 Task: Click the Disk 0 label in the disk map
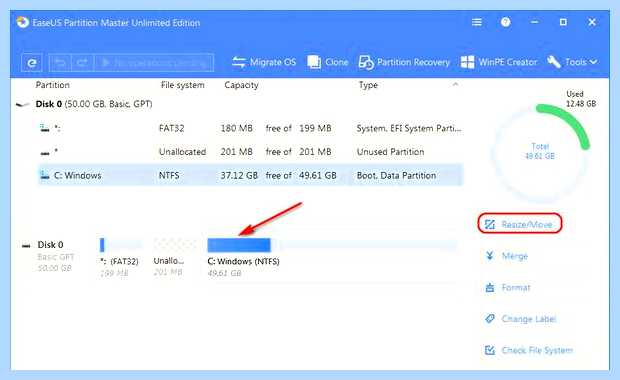[50, 245]
